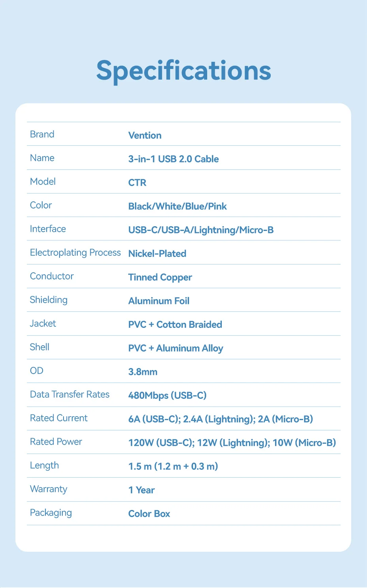Select the Tinned Copper conductor value
The height and width of the screenshot is (588, 367).
tap(160, 277)
